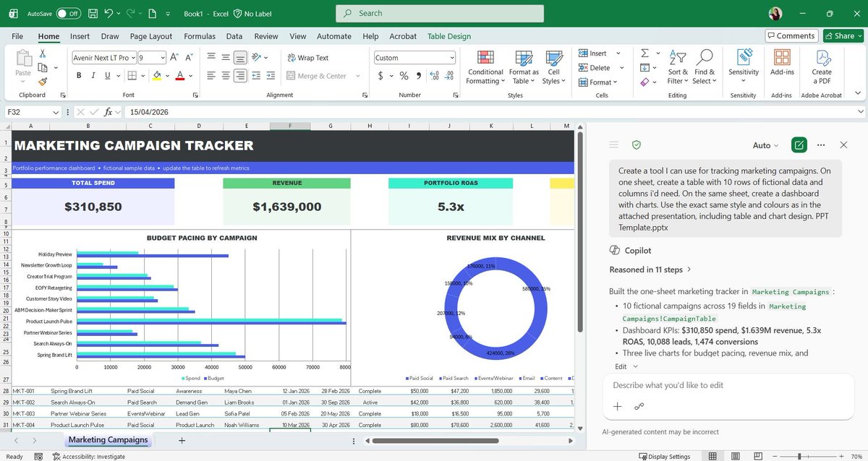
Task: Toggle Wrap Text
Action: tap(307, 58)
